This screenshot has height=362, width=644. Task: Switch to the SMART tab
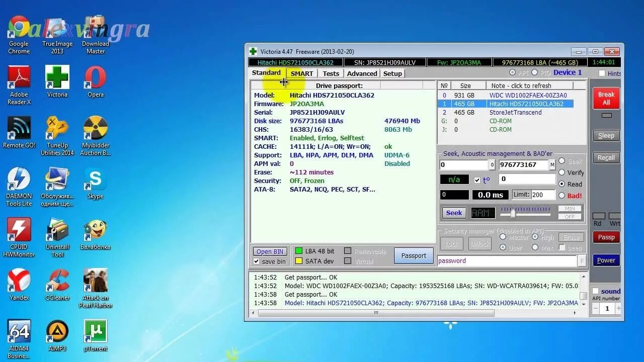pyautogui.click(x=302, y=73)
